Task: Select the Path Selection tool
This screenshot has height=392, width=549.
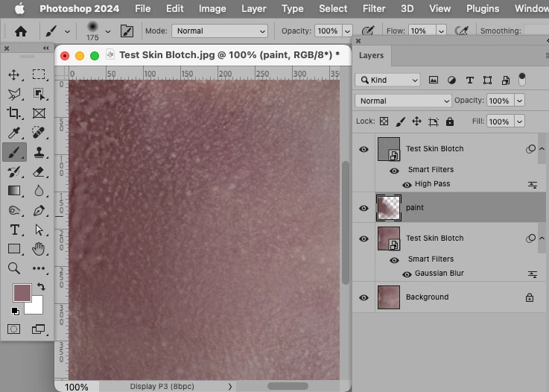Action: [39, 230]
